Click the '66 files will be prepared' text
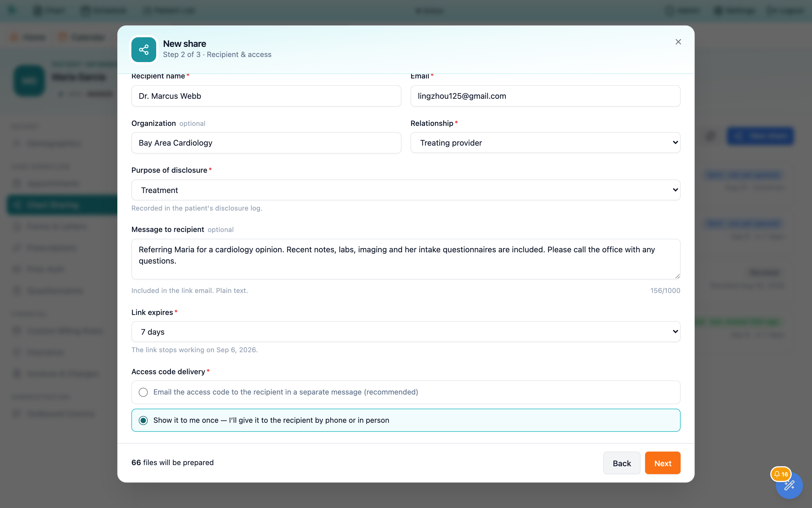 coord(173,463)
